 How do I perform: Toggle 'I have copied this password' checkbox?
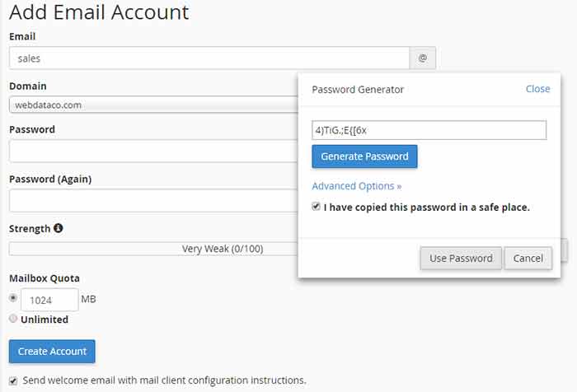tap(316, 207)
